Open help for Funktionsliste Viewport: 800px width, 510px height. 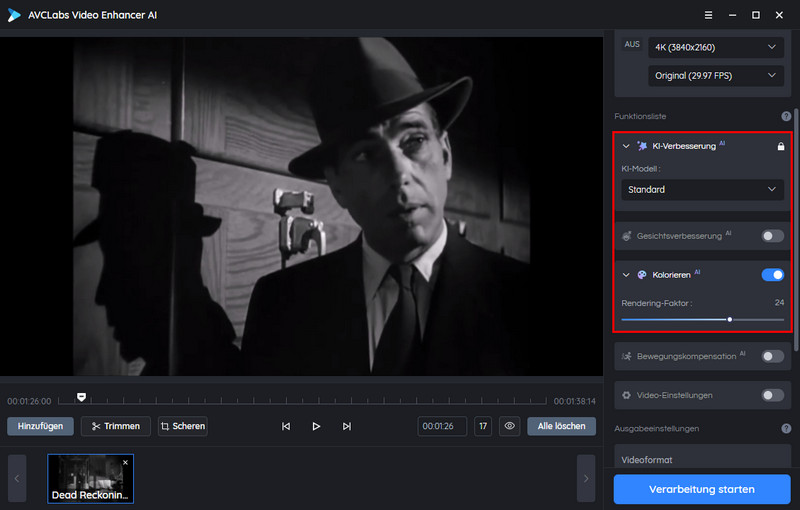click(786, 116)
